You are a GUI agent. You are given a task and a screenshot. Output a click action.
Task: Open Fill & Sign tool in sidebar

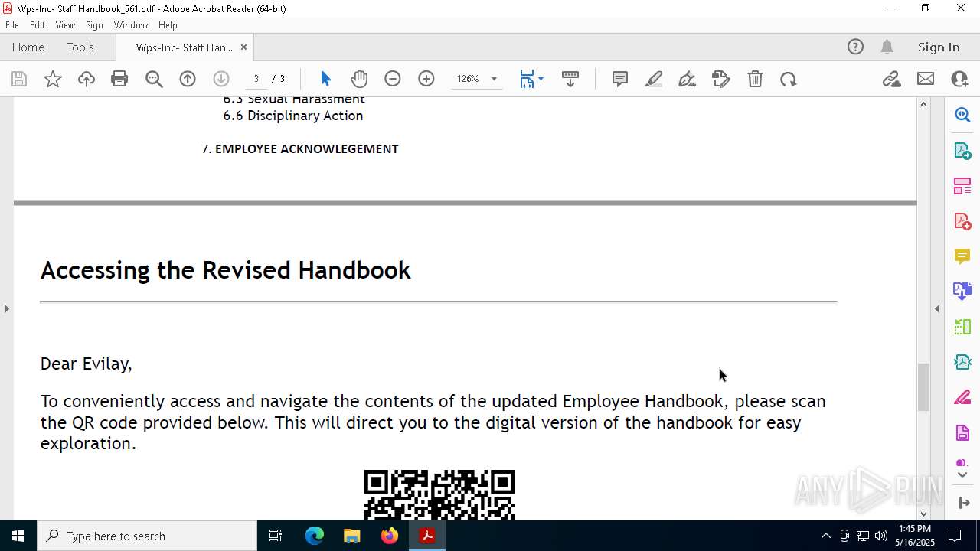[x=962, y=398]
